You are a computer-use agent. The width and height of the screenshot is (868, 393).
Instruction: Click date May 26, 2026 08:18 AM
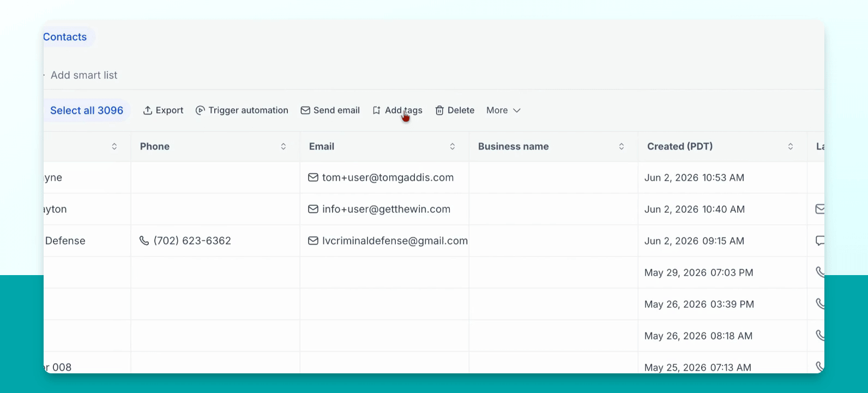(x=698, y=336)
